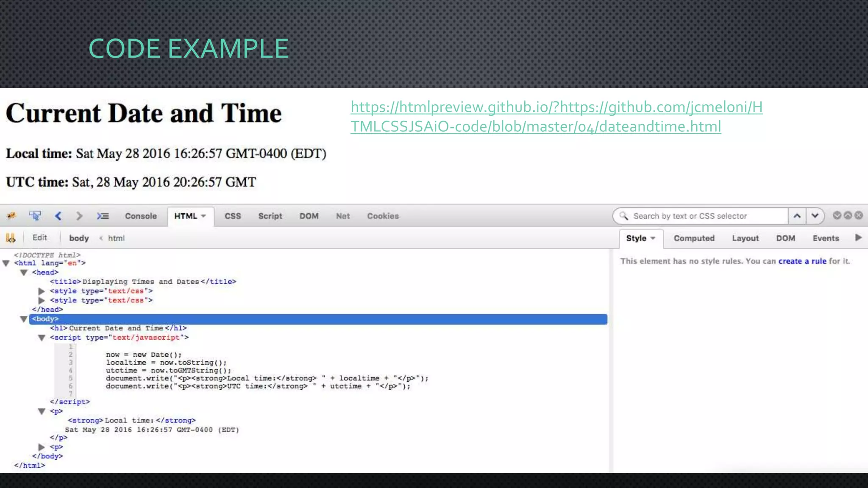
Task: Collapse the body node triangle
Action: [x=24, y=319]
